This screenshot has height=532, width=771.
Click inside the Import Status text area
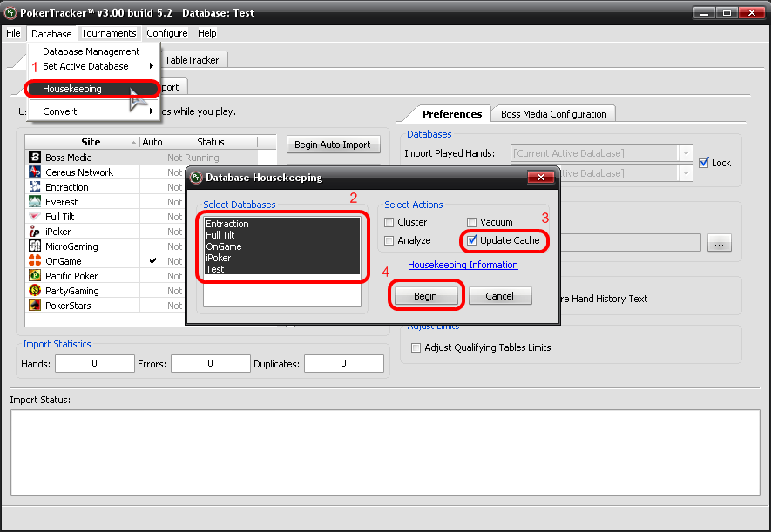[x=385, y=453]
